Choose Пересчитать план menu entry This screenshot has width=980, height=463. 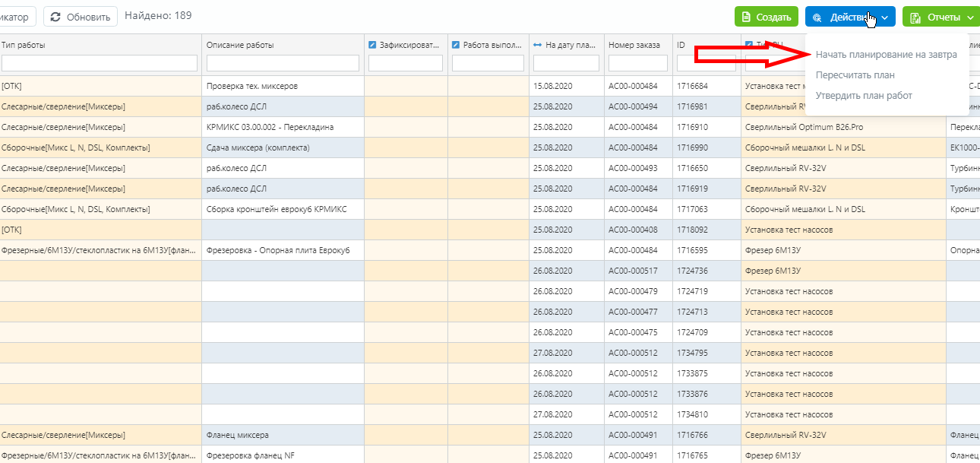(855, 75)
